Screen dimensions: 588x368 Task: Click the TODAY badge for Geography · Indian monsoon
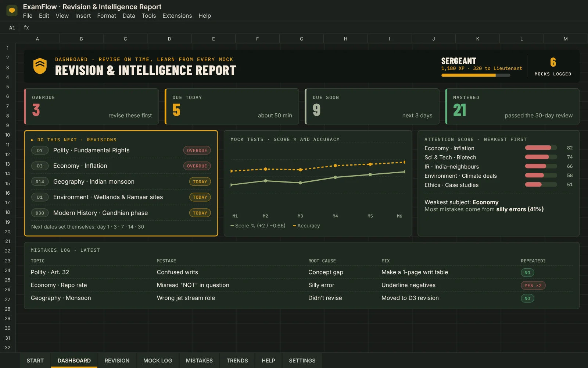pyautogui.click(x=200, y=182)
